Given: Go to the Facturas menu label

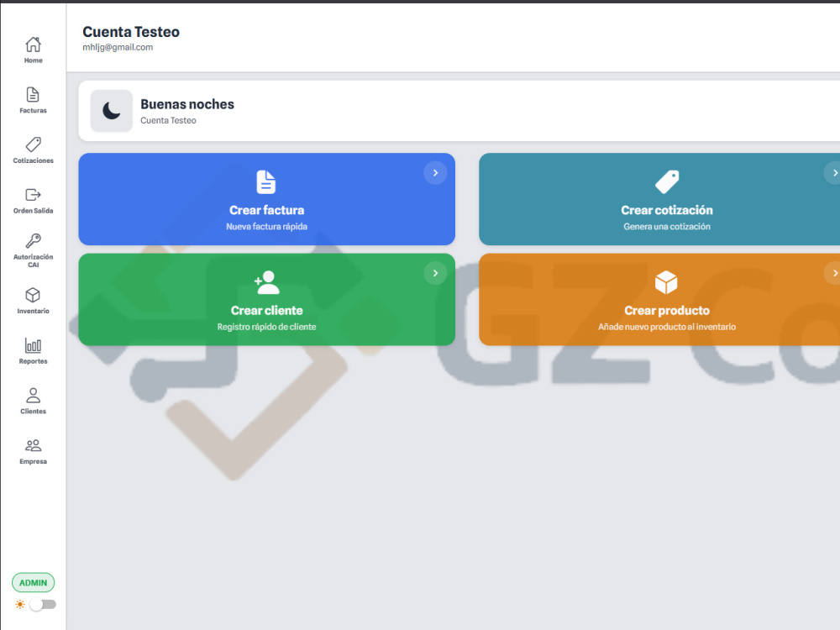Looking at the screenshot, I should click(34, 110).
